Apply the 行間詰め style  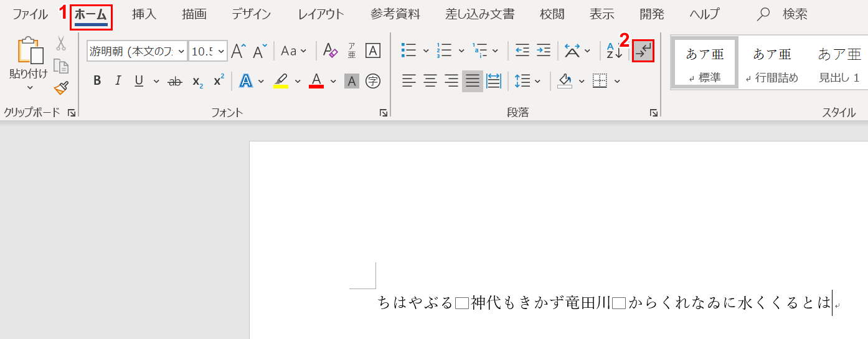point(772,63)
